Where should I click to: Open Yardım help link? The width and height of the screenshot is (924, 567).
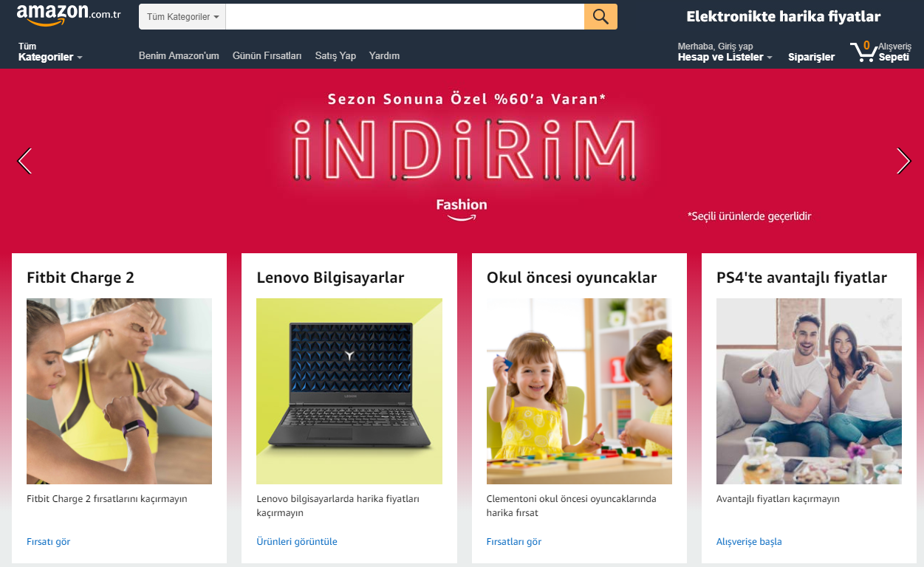384,56
